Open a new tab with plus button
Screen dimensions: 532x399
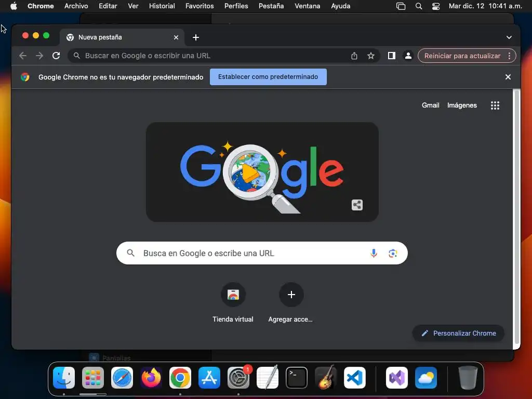coord(196,37)
